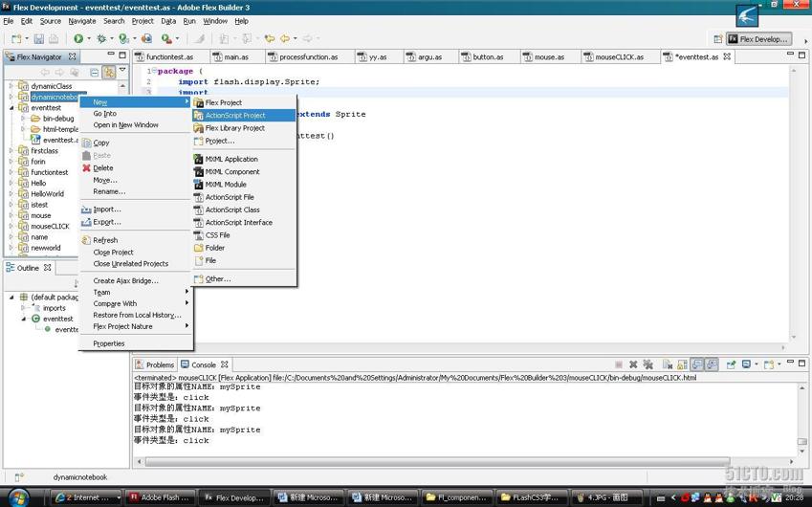Click the Profile toolbar icon
The height and width of the screenshot is (507, 812).
pyautogui.click(x=123, y=38)
